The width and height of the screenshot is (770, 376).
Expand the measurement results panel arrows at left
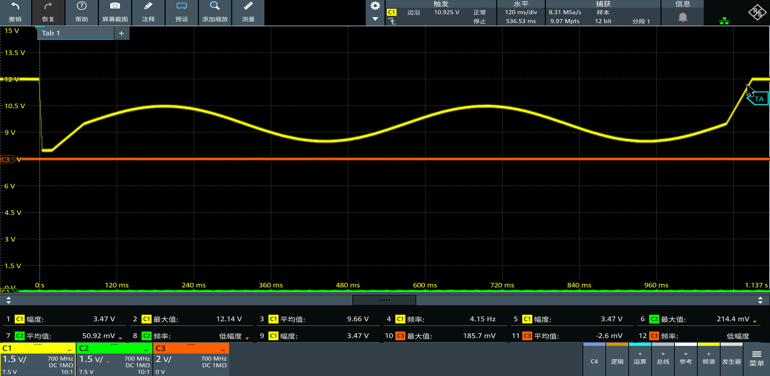click(8, 300)
